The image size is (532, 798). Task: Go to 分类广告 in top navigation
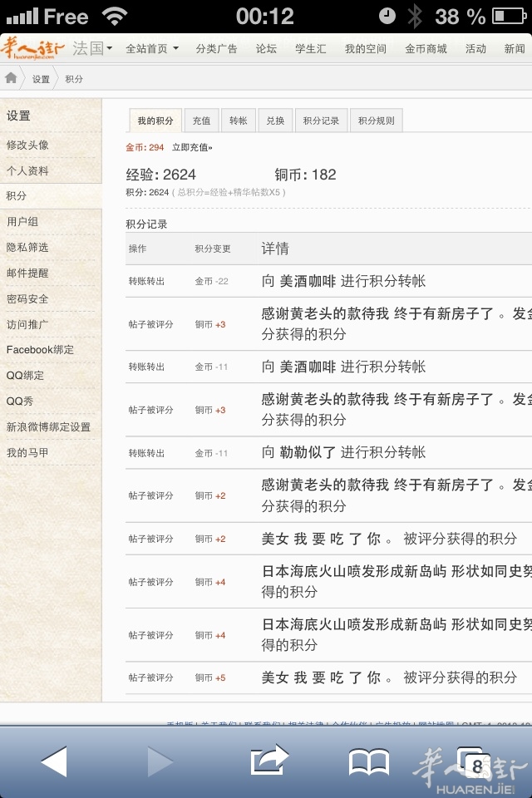(216, 49)
